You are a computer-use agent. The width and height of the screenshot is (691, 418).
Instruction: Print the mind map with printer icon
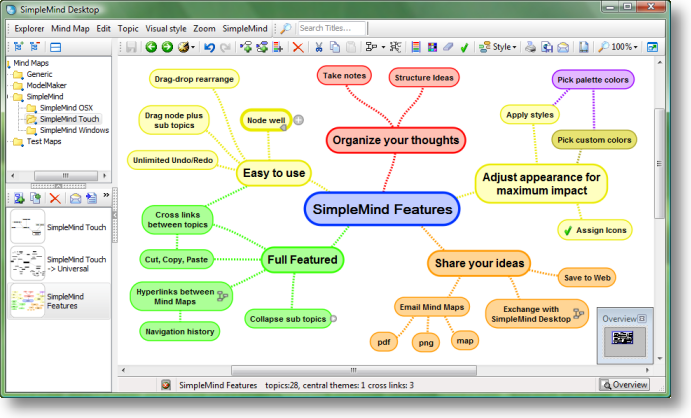pyautogui.click(x=531, y=47)
